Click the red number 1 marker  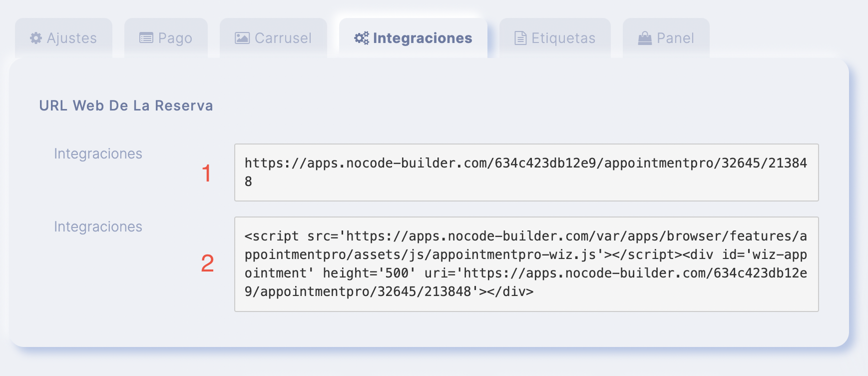(x=207, y=173)
